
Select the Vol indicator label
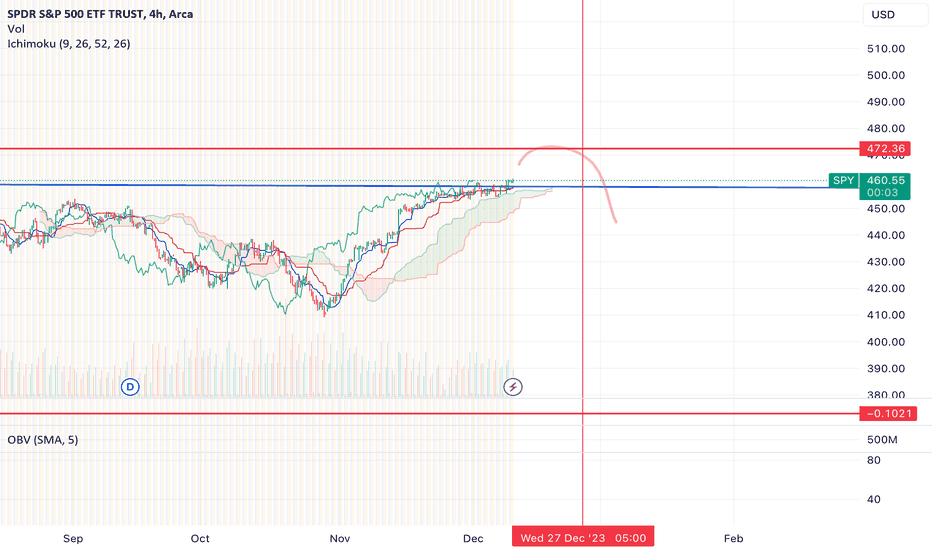(16, 29)
